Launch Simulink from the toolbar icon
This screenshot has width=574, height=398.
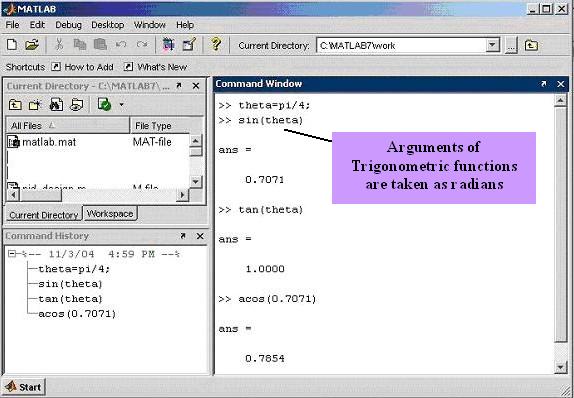(x=168, y=45)
